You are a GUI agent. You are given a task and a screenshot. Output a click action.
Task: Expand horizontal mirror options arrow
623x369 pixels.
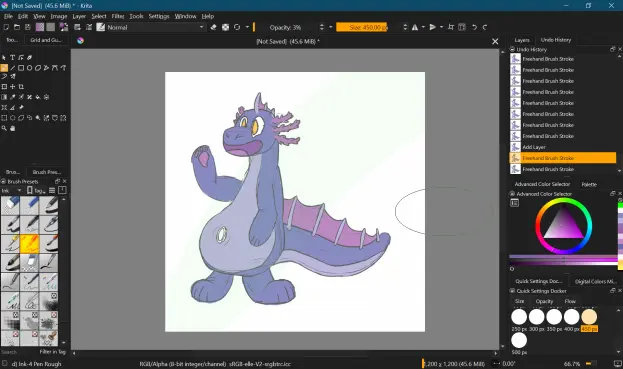coord(423,27)
